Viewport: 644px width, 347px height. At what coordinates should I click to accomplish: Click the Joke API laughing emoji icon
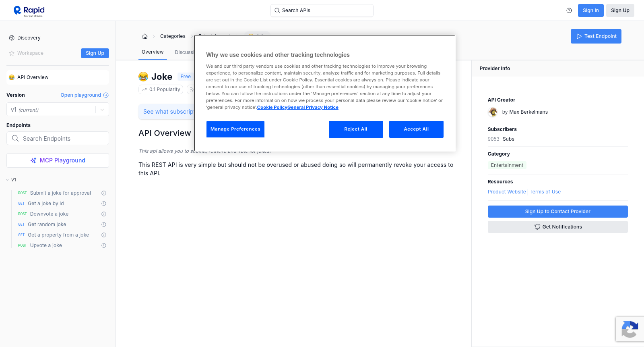click(143, 77)
